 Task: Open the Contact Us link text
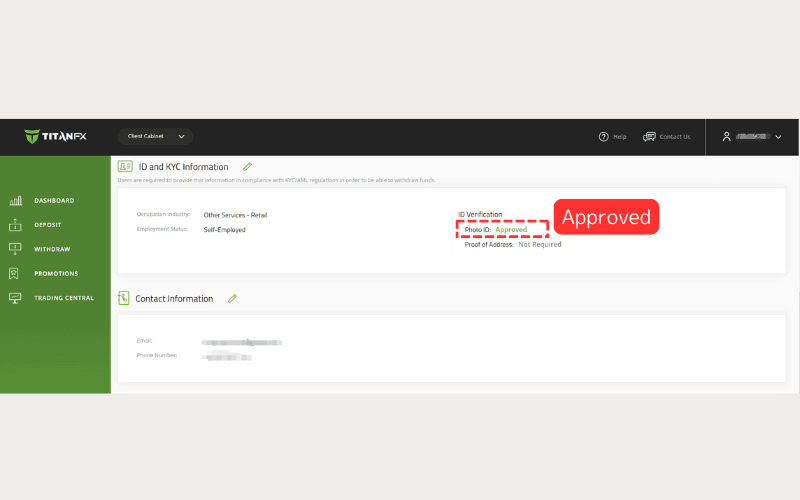(x=674, y=137)
